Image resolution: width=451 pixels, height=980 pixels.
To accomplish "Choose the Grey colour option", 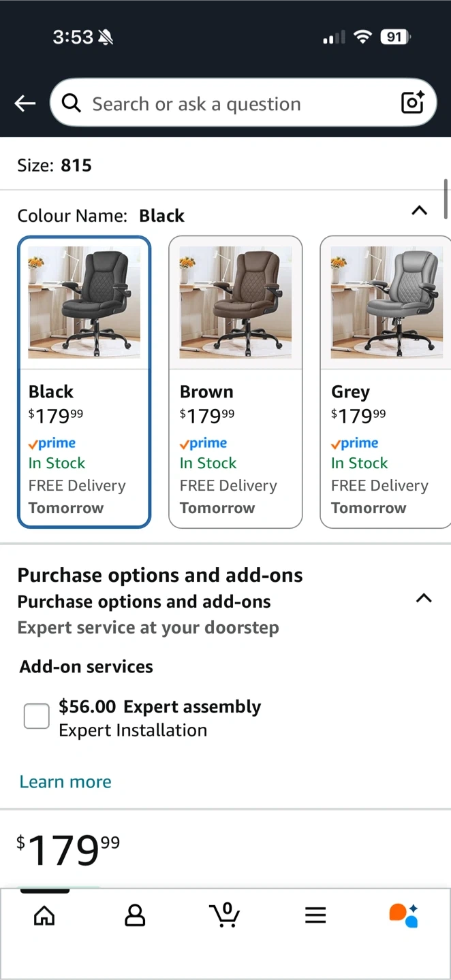I will (385, 382).
